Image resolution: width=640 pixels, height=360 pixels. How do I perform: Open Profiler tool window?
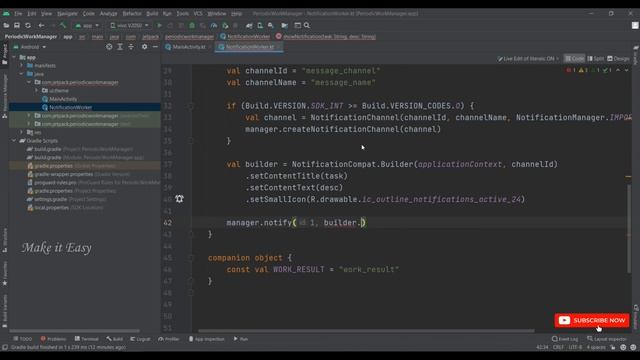click(x=169, y=339)
